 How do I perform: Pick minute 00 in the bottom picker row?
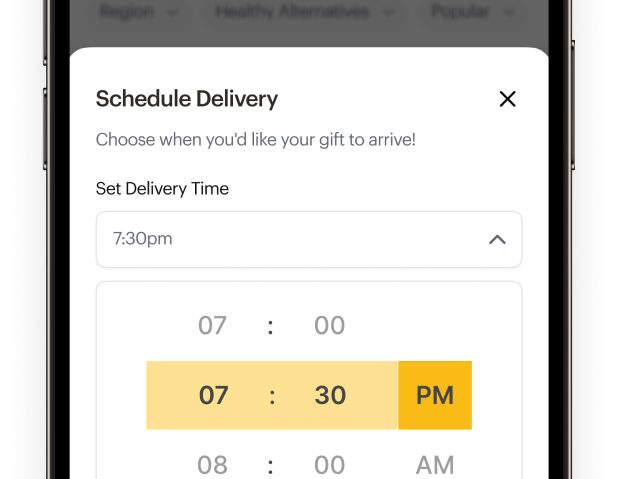329,464
